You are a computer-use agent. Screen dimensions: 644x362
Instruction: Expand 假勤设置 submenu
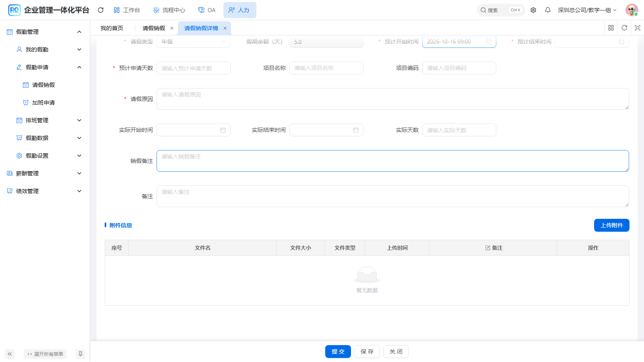point(45,156)
